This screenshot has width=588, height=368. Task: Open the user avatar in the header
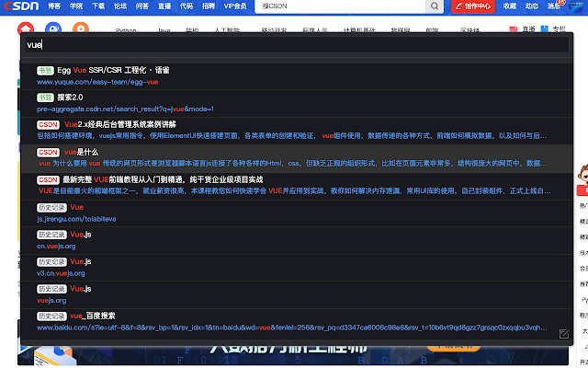(577, 6)
